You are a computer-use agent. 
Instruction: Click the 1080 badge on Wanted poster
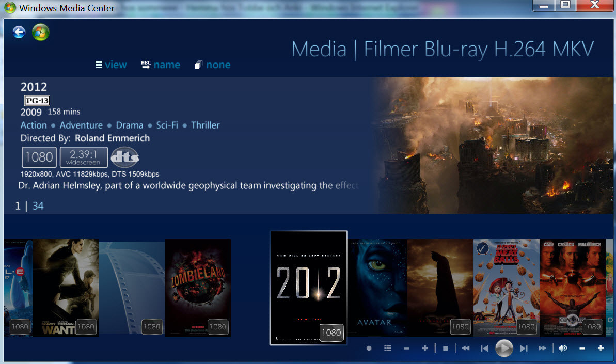pyautogui.click(x=86, y=327)
